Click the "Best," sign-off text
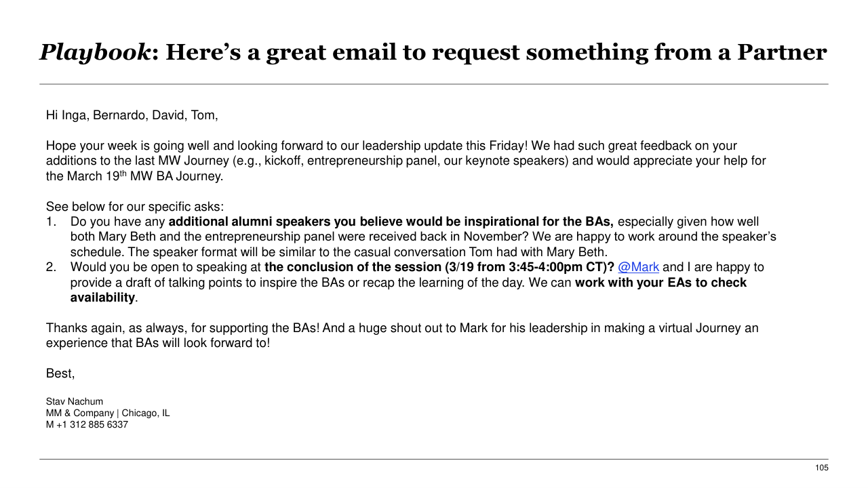The width and height of the screenshot is (868, 488). click(60, 373)
